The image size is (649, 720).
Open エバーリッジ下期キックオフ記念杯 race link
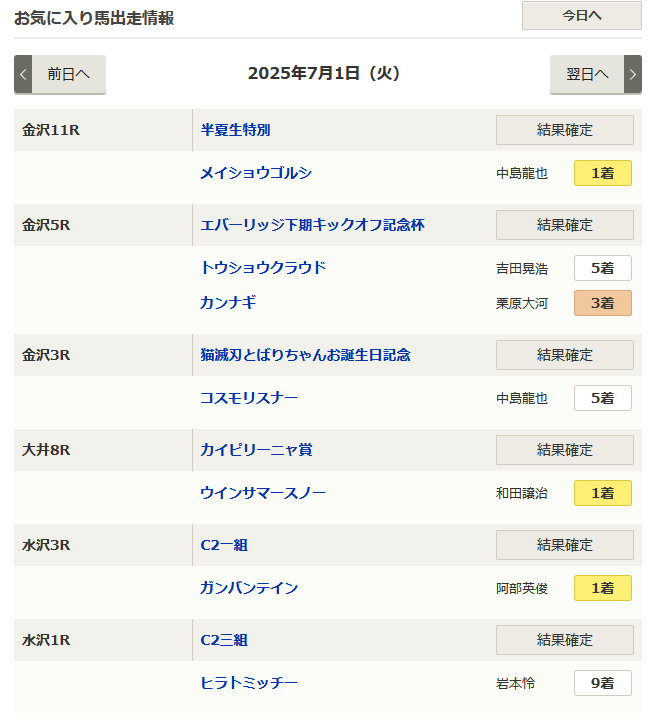312,225
